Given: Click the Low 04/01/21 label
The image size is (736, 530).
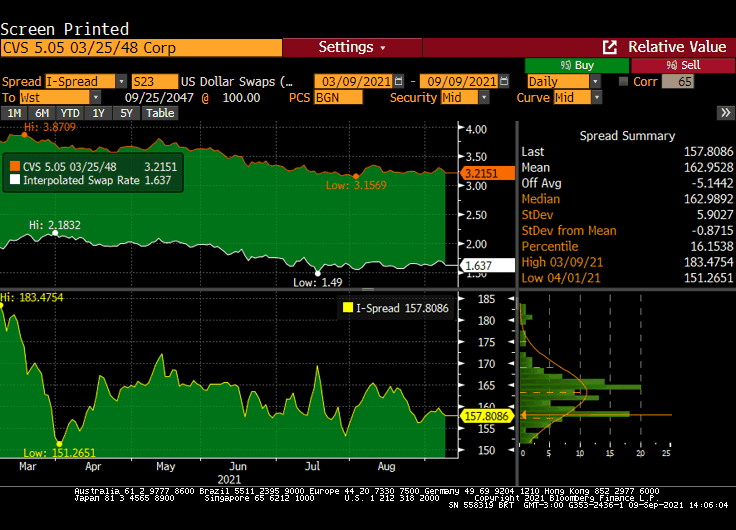Looking at the screenshot, I should (x=561, y=278).
